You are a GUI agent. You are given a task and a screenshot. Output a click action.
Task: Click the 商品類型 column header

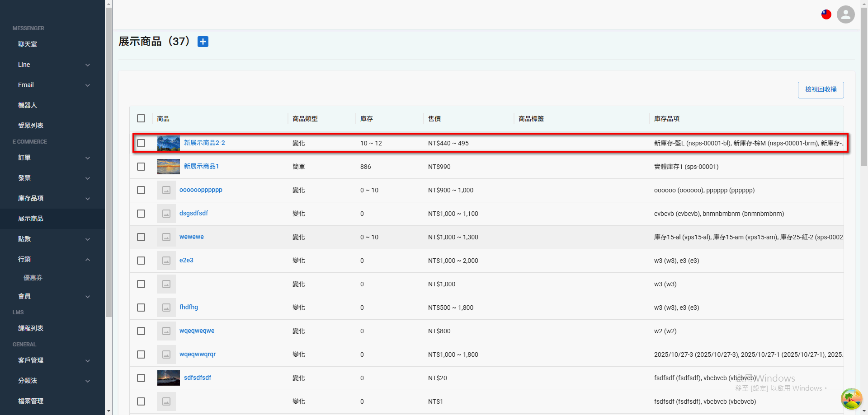point(305,119)
